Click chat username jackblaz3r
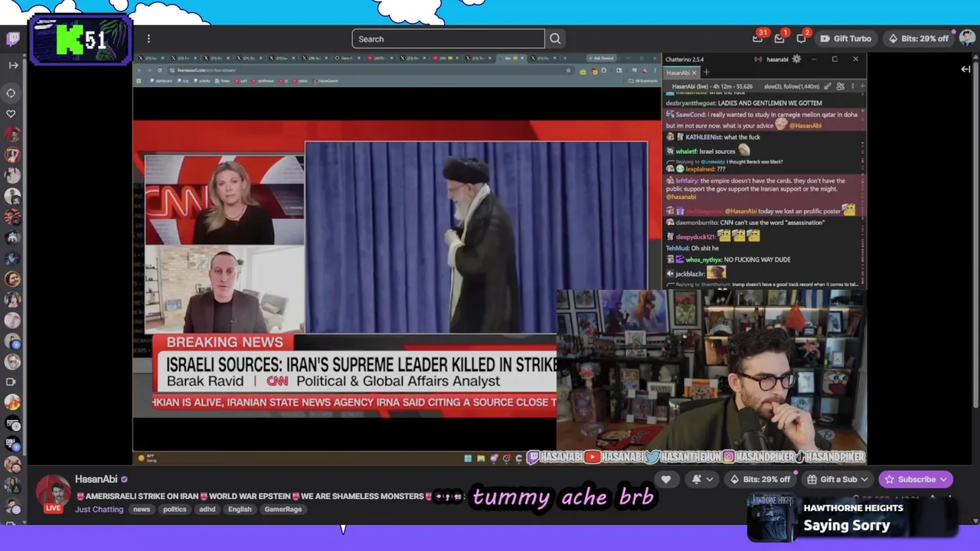The width and height of the screenshot is (980, 551). pos(689,274)
